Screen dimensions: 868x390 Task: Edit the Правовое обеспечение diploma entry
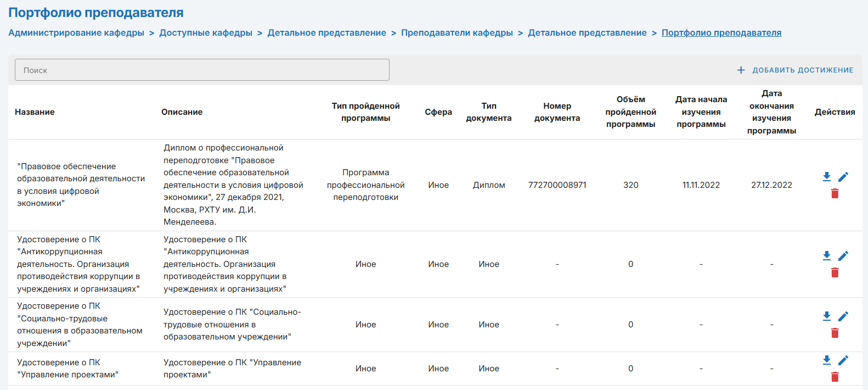(843, 176)
